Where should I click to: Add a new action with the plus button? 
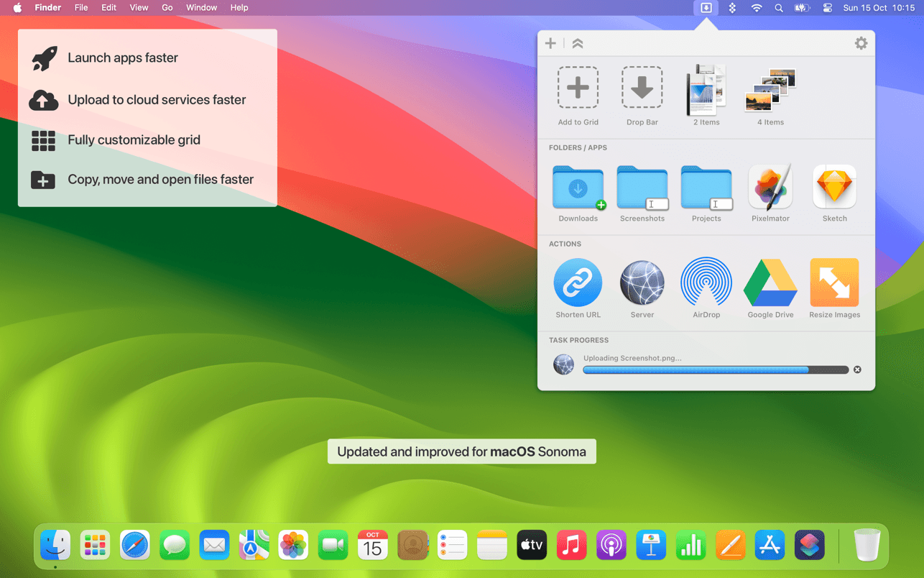tap(550, 43)
